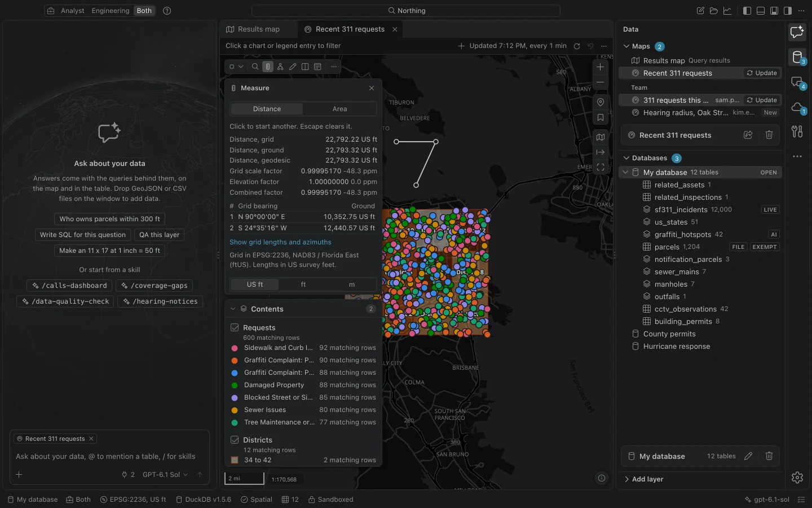Toggle fullscreen map view
The height and width of the screenshot is (508, 812).
tap(601, 167)
